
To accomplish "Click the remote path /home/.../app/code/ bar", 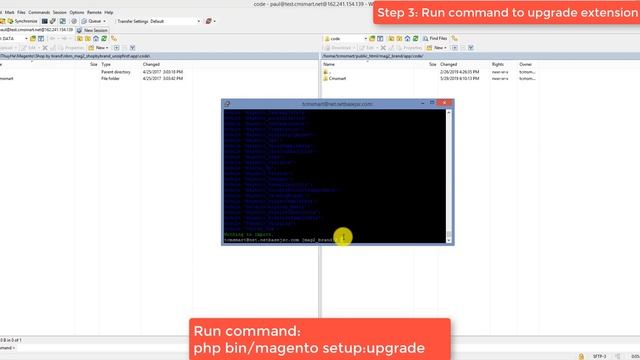I will tap(481, 56).
